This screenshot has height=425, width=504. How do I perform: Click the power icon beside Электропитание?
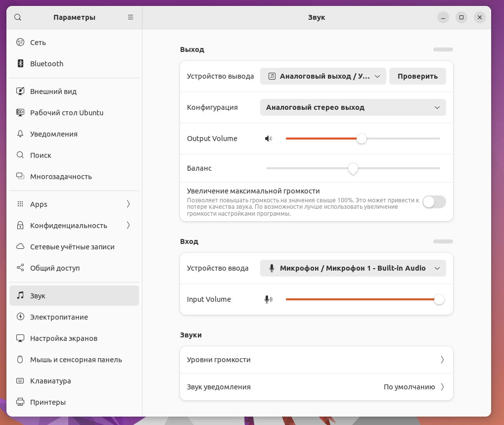20,317
